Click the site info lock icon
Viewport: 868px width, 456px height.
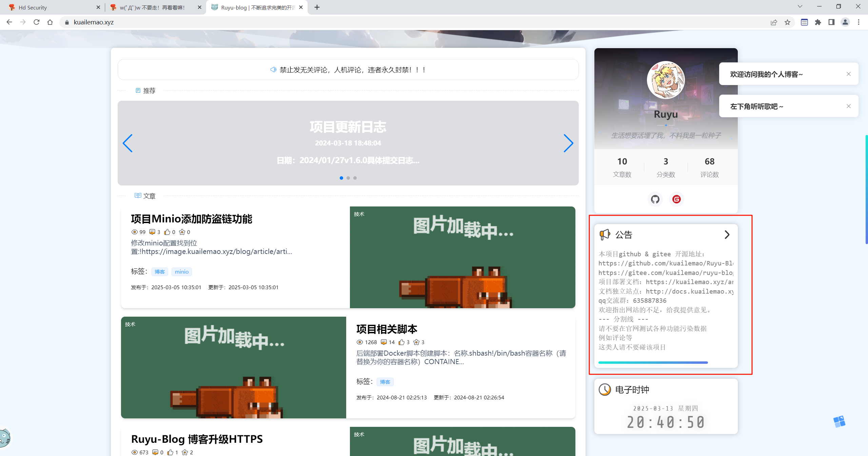[67, 22]
